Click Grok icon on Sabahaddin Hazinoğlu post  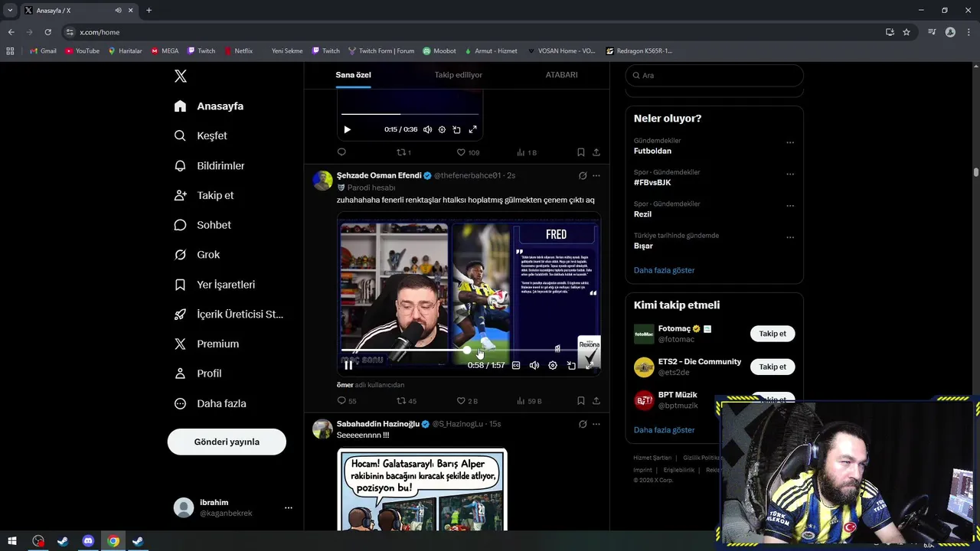[x=583, y=424]
